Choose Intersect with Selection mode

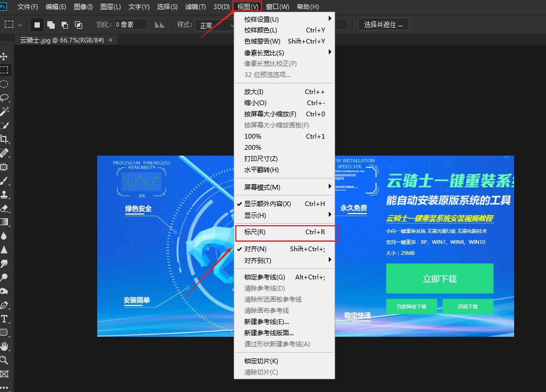coord(79,25)
